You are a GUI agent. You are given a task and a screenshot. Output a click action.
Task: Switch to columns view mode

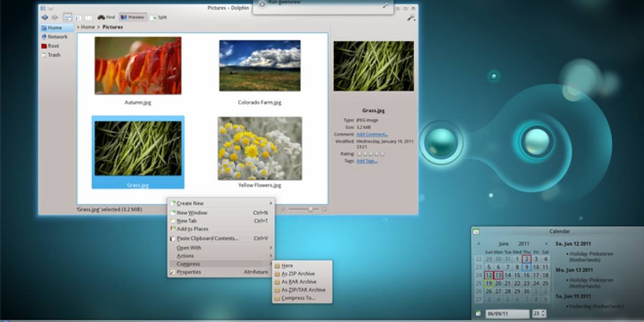click(88, 17)
